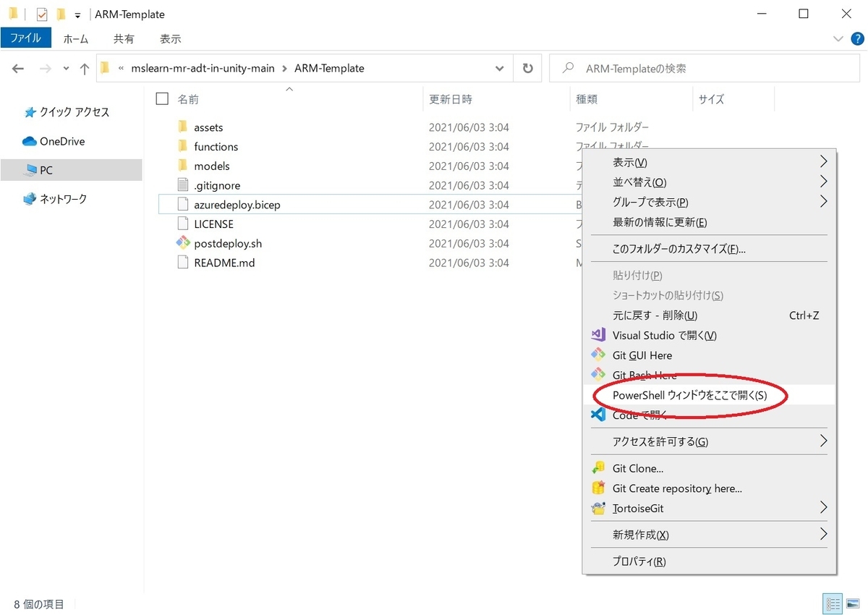Toggle the select-all checkbox in header
Image resolution: width=868 pixels, height=615 pixels.
tap(162, 98)
